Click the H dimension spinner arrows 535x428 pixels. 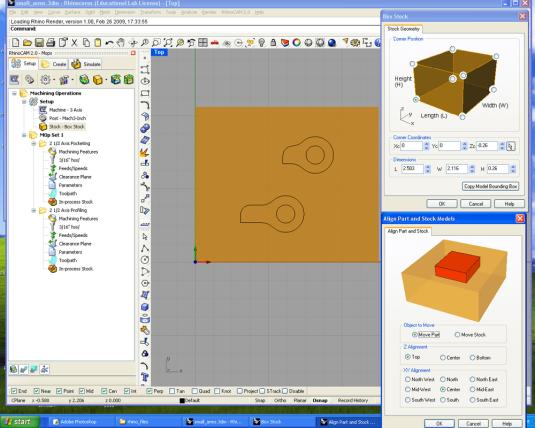(x=512, y=169)
